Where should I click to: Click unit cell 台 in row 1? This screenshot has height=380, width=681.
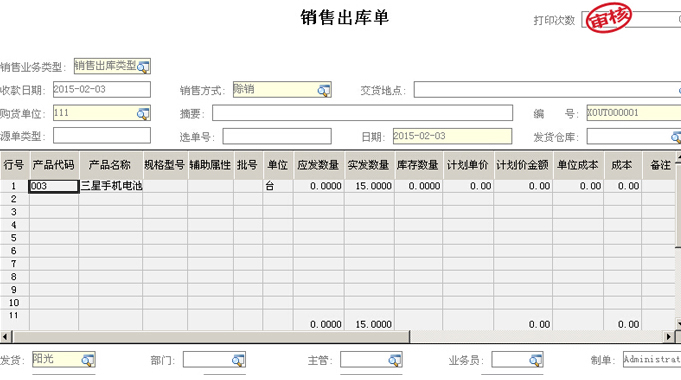(x=278, y=186)
